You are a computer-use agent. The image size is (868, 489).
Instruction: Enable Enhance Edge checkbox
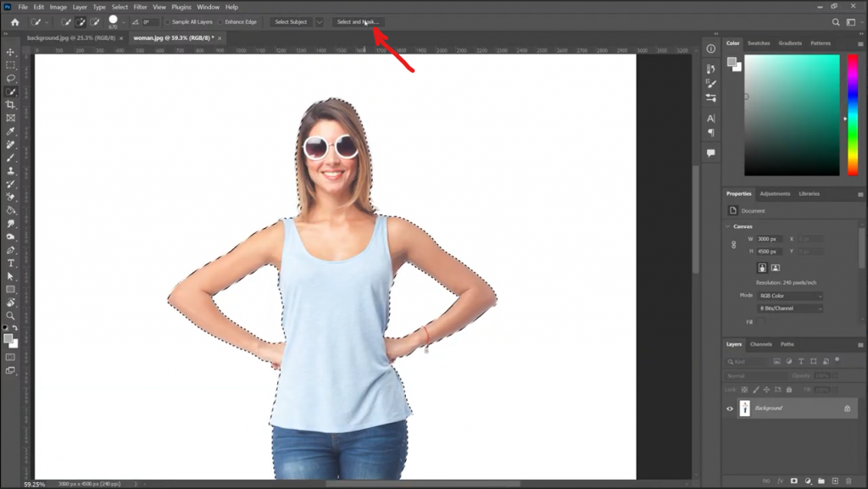click(x=220, y=22)
